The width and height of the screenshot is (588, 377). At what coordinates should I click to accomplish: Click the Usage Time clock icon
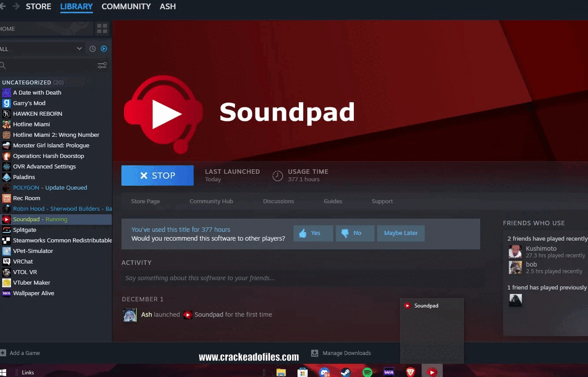click(x=278, y=176)
